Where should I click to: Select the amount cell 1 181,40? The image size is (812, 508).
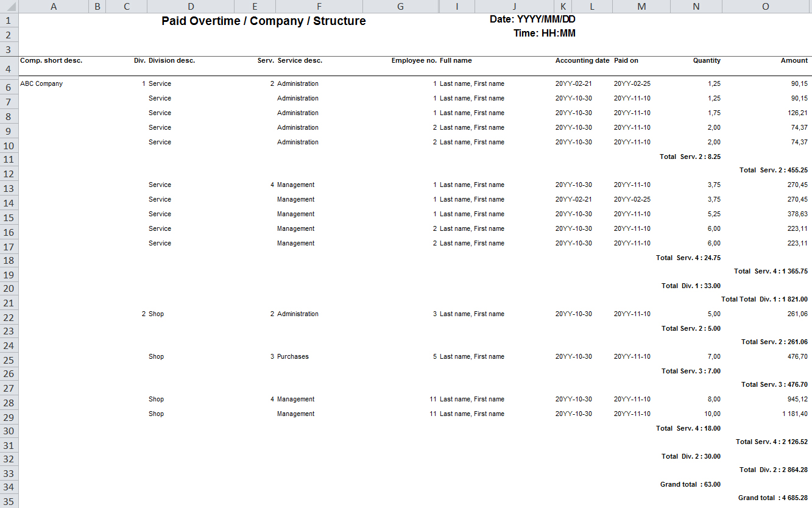point(791,414)
